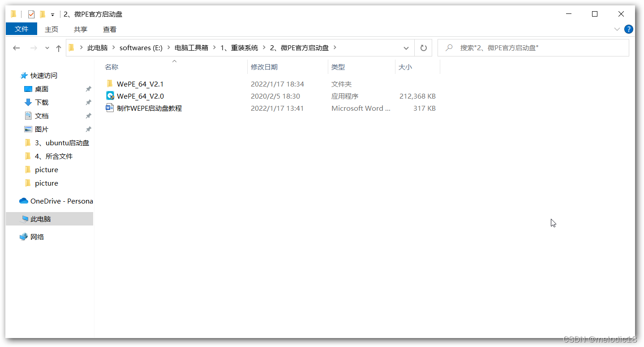Viewport: 644px width, 347px height.
Task: Open 文档 in the navigation pane
Action: 42,116
